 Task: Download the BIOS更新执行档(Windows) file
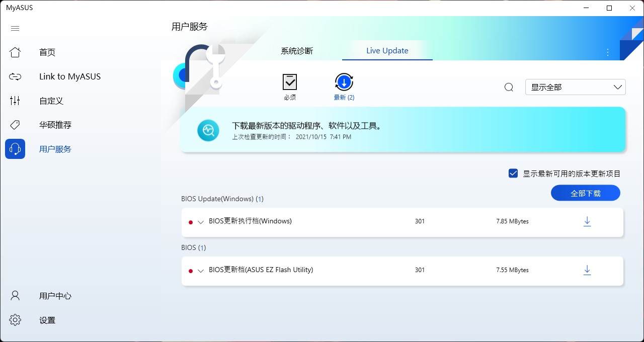587,221
